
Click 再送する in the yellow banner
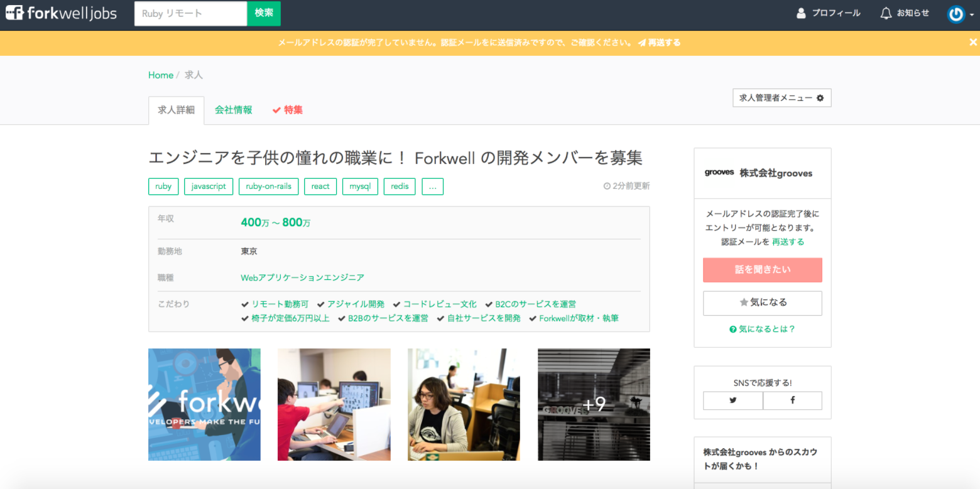coord(660,43)
